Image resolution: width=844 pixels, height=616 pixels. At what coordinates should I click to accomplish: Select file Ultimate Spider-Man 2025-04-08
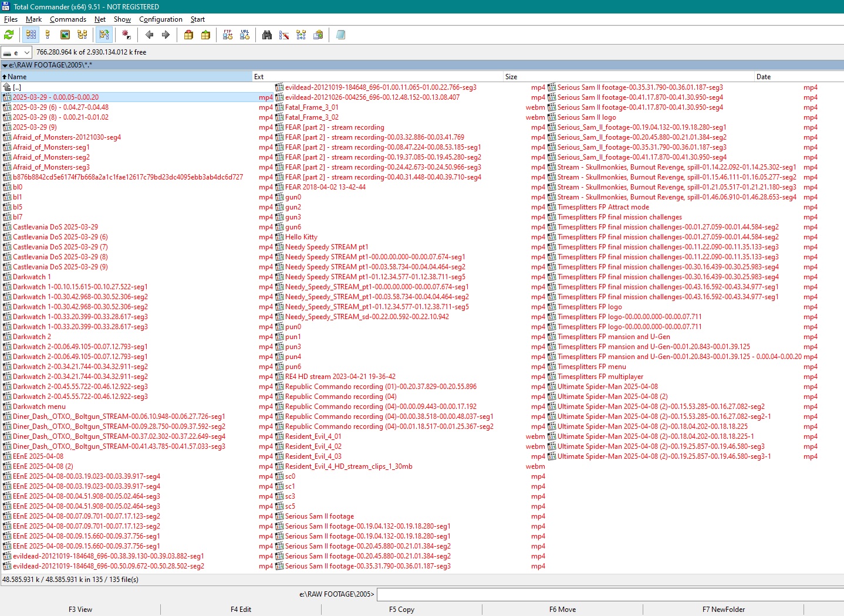tap(607, 387)
